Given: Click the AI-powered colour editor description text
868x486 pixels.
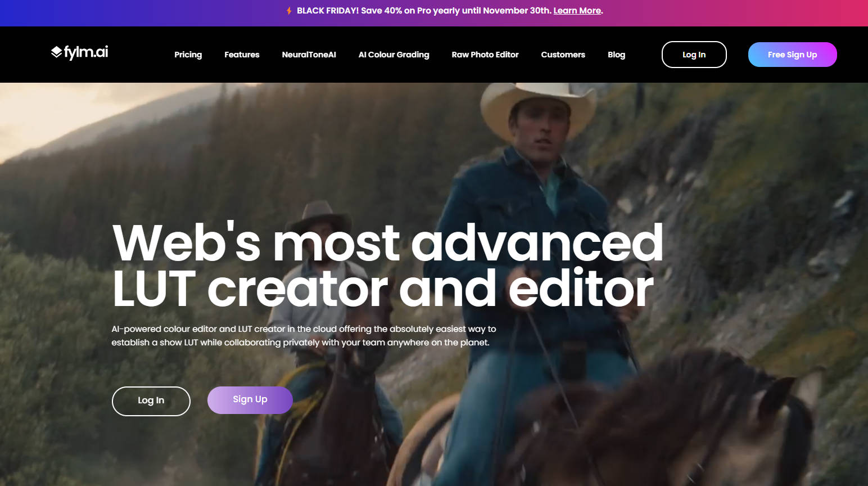Looking at the screenshot, I should (303, 336).
